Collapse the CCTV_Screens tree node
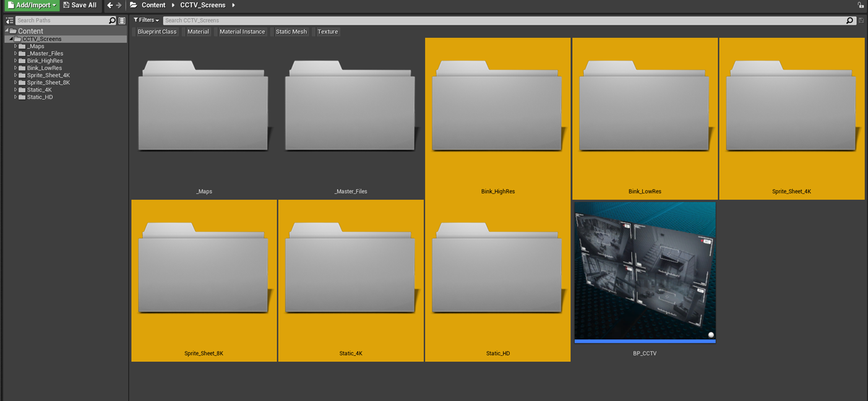Viewport: 868px width, 401px height. 11,39
